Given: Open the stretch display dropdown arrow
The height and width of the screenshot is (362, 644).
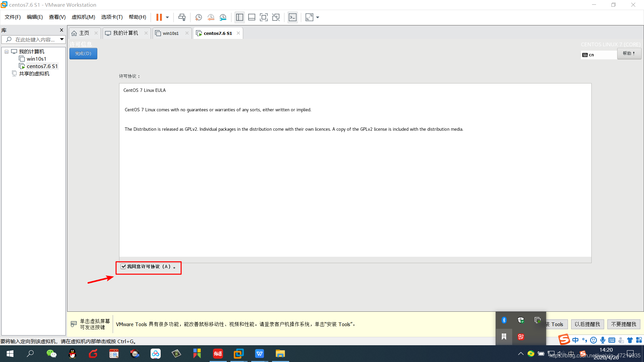Looking at the screenshot, I should pos(318,17).
